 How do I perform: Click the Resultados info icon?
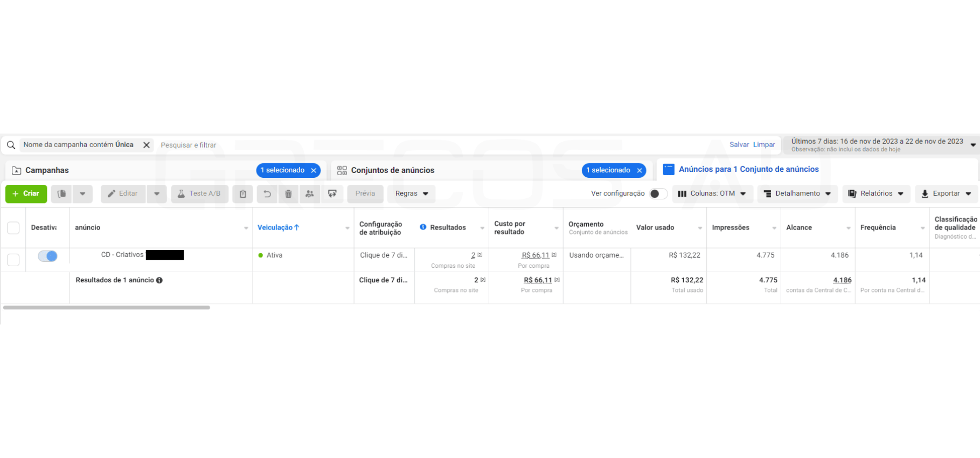423,227
